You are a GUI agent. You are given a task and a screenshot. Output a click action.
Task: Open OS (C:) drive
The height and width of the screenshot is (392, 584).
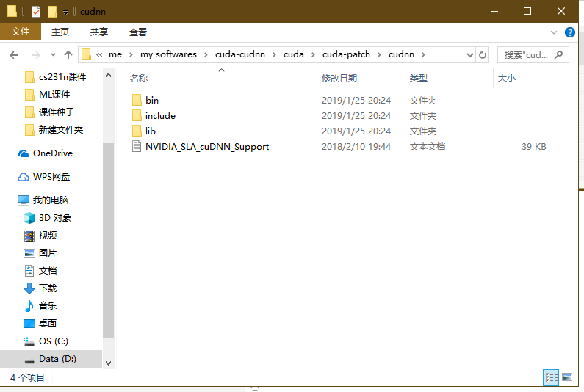46,341
